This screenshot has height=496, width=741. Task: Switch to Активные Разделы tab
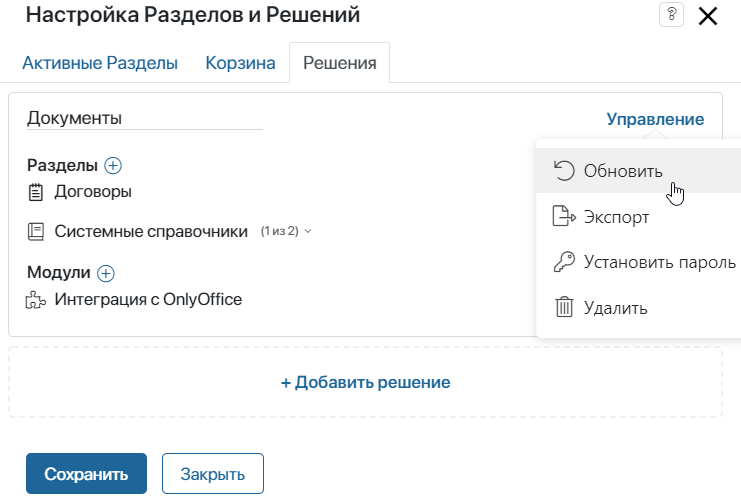100,63
